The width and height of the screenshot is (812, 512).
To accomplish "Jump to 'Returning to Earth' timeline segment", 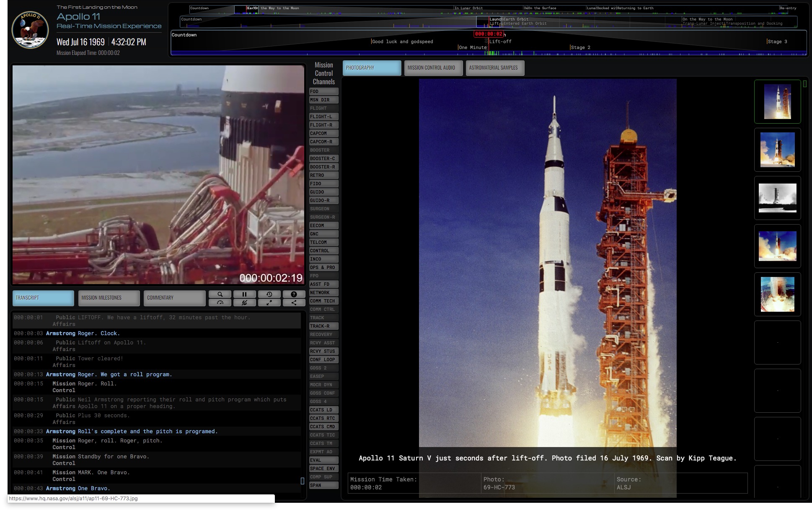I will (x=635, y=8).
